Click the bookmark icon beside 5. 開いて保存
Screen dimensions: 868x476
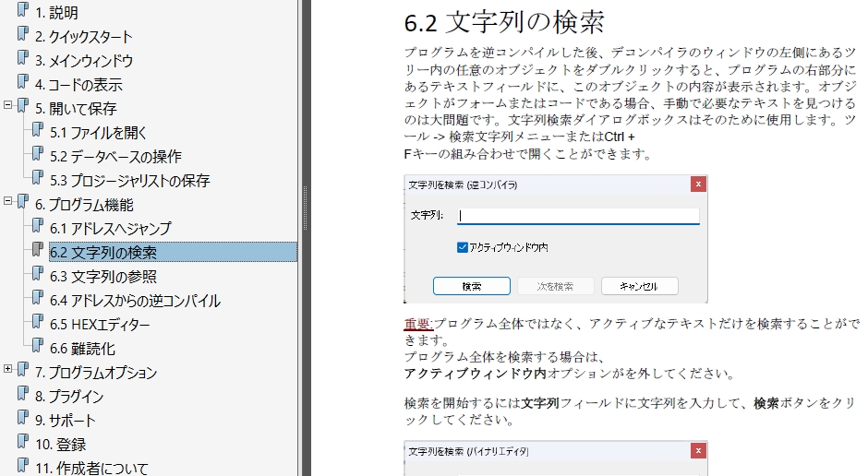click(x=23, y=105)
